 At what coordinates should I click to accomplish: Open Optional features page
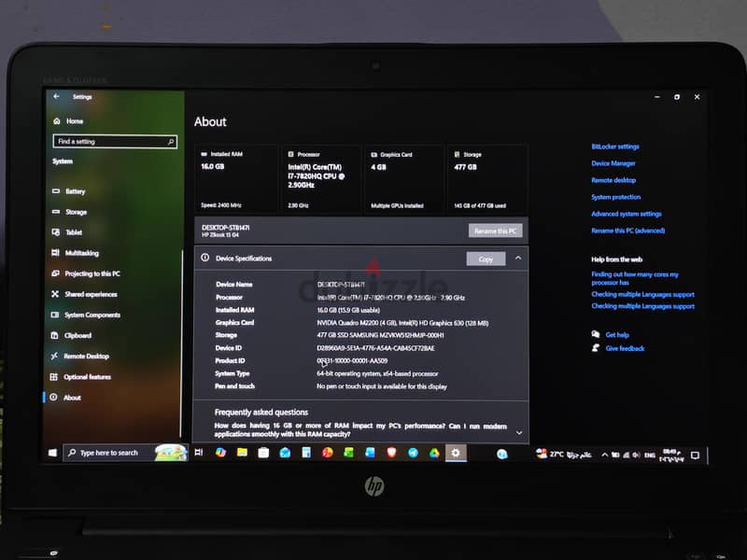coord(81,377)
